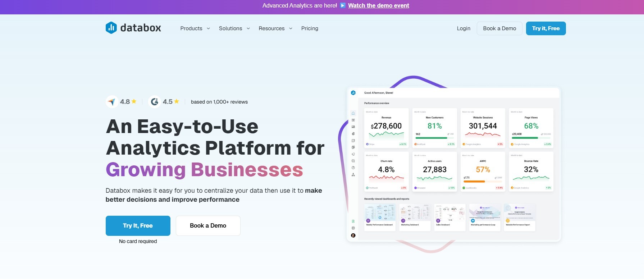Click the play icon in the announcement banner
This screenshot has height=279, width=644.
pyautogui.click(x=343, y=5)
